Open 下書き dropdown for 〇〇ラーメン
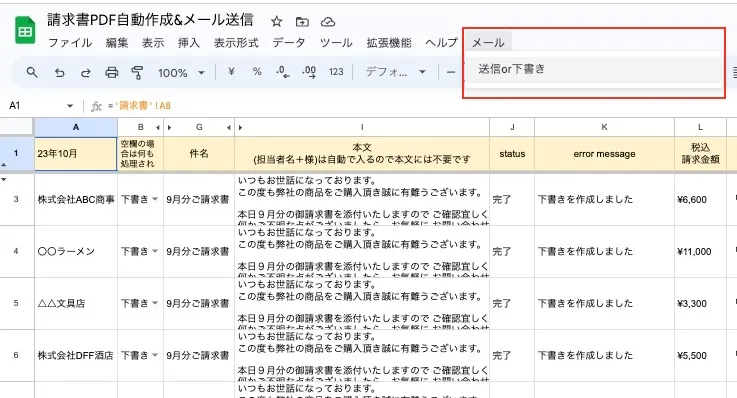737x398 pixels. [155, 251]
